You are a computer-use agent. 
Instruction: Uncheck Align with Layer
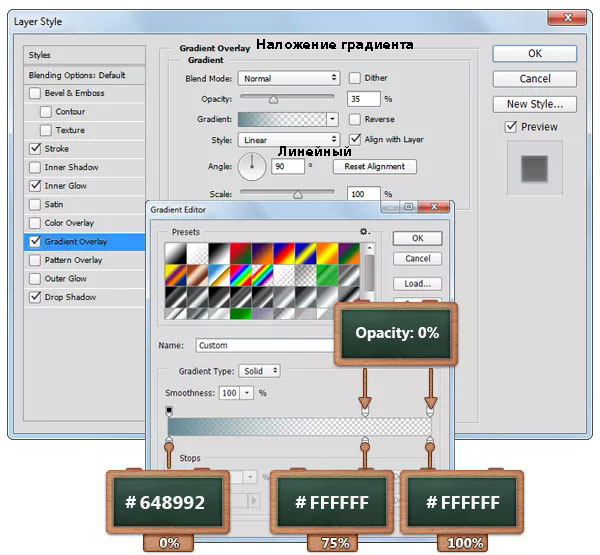(x=355, y=139)
